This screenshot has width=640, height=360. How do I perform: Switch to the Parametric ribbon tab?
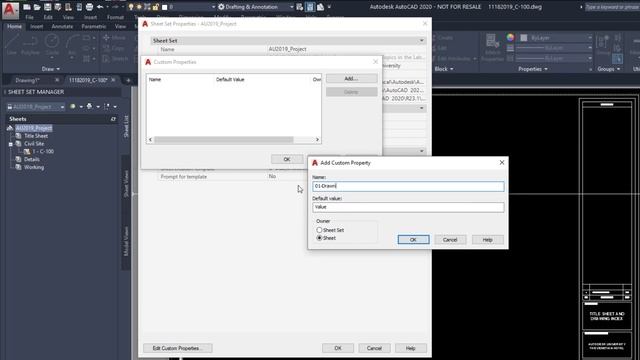coord(93,27)
